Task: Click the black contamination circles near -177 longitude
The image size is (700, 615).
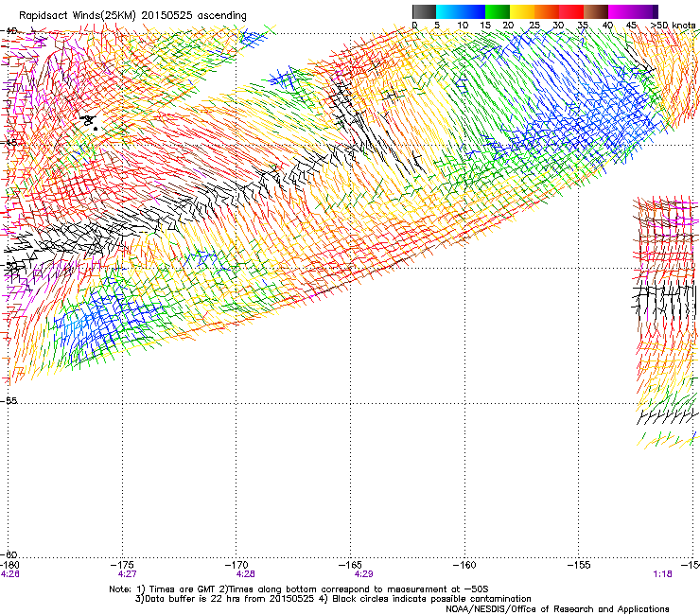Action: [x=90, y=122]
